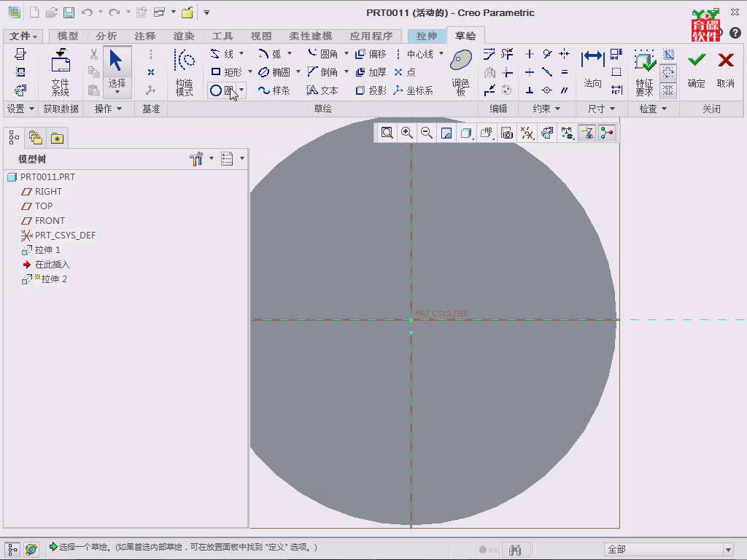Screen dimensions: 747x560
Task: Open the 调色板 palette button
Action: pyautogui.click(x=461, y=72)
